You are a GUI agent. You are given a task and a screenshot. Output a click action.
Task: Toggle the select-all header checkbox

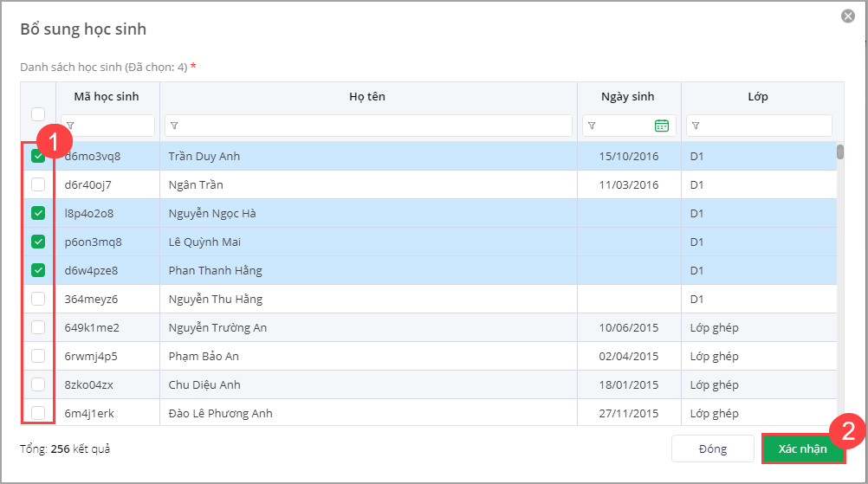[x=38, y=113]
